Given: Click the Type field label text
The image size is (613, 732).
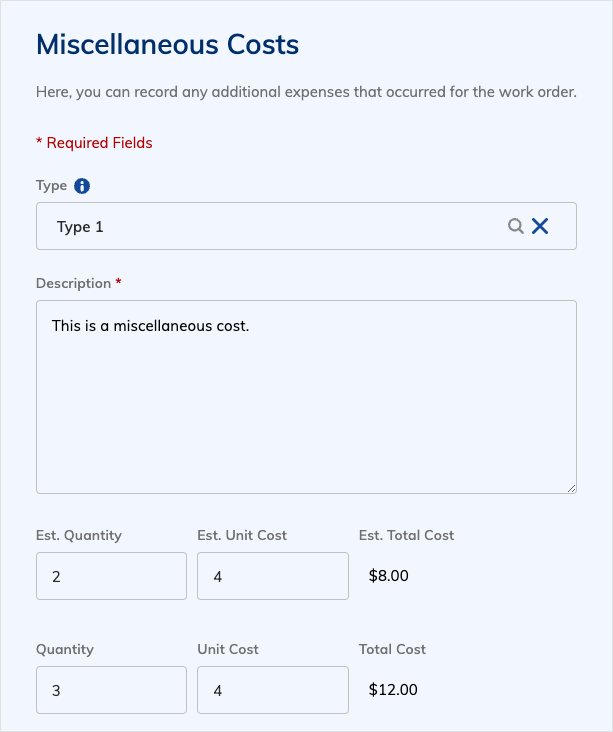Looking at the screenshot, I should coord(51,186).
